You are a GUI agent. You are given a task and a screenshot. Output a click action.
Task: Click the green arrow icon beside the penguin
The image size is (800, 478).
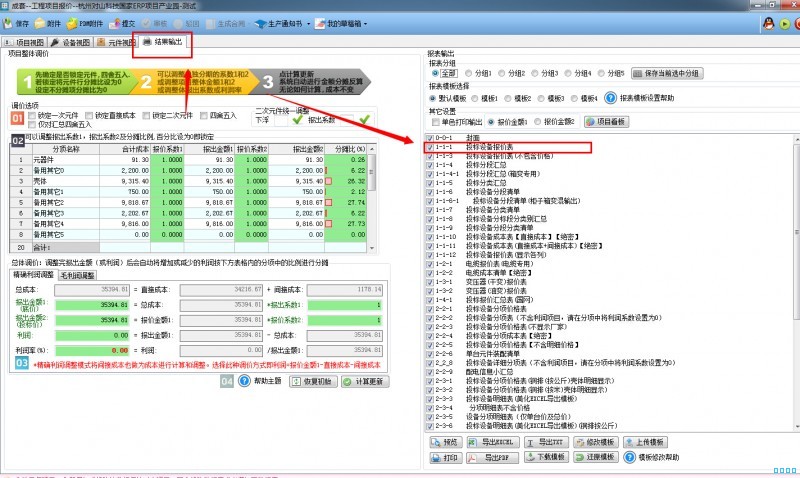tap(785, 24)
